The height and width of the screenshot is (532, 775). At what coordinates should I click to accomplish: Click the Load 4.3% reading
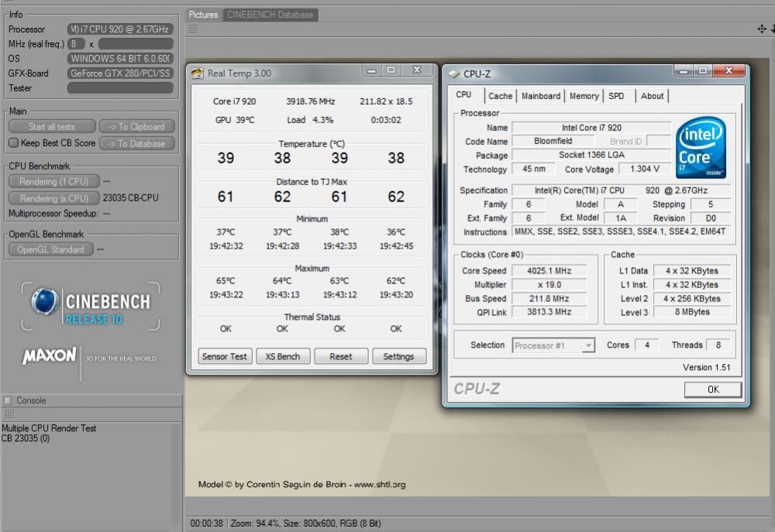point(310,120)
